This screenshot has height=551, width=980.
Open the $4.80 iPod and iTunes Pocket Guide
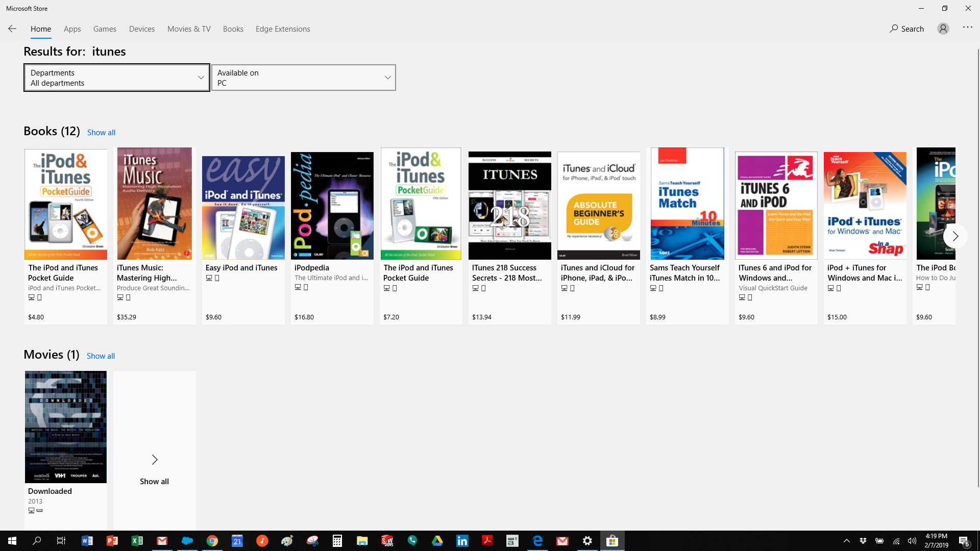click(66, 236)
